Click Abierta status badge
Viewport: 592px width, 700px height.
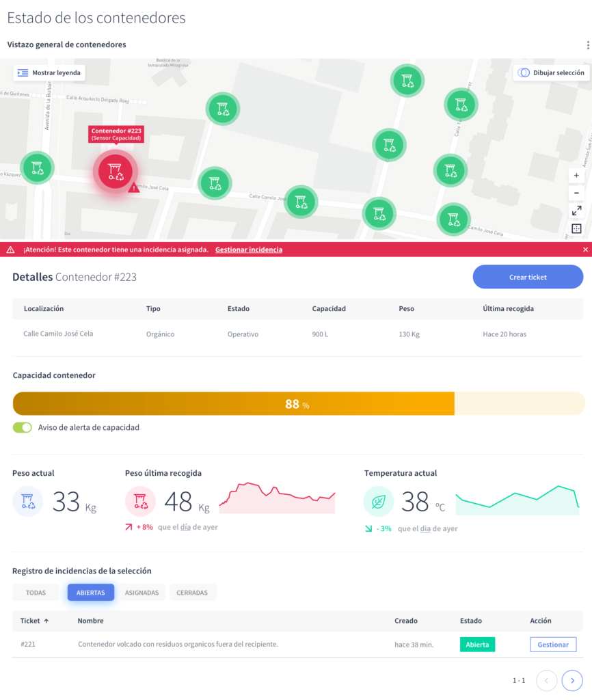[x=477, y=644]
